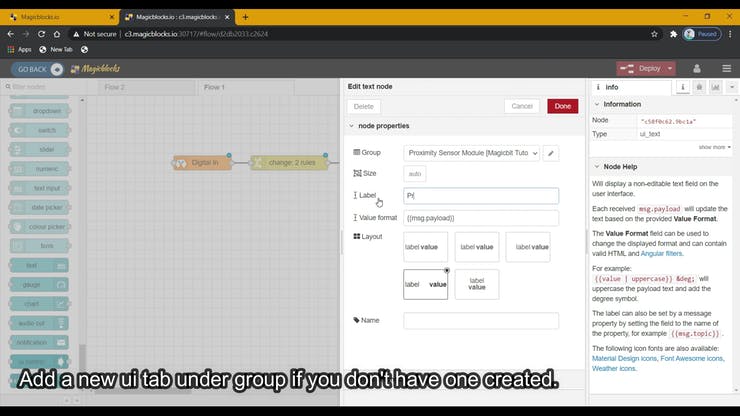The height and width of the screenshot is (416, 740).
Task: Open a new browser tab with plus
Action: pyautogui.click(x=245, y=17)
